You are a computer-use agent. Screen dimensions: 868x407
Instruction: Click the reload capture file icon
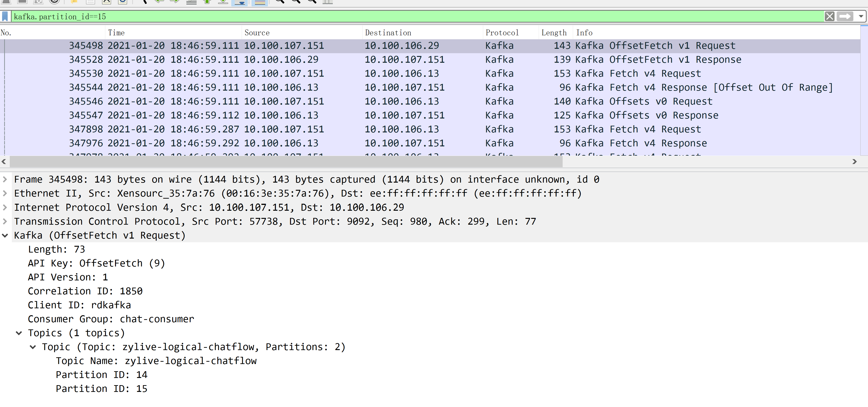click(x=123, y=1)
